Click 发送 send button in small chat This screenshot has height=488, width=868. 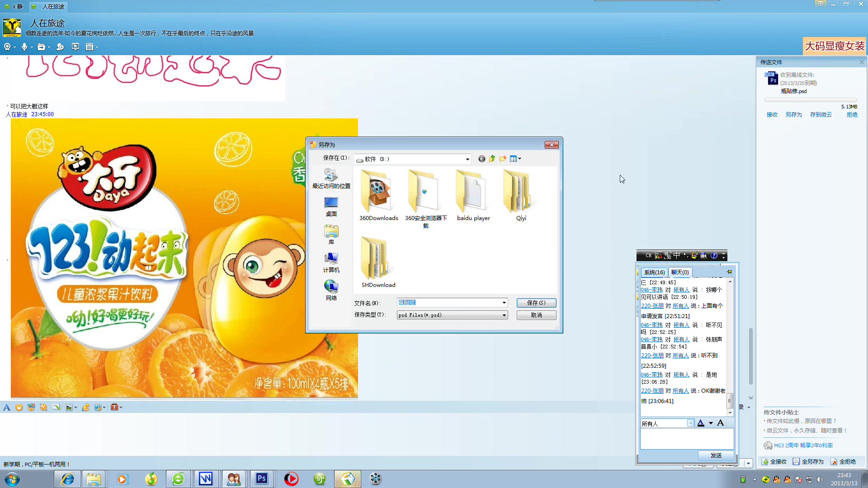pos(716,455)
